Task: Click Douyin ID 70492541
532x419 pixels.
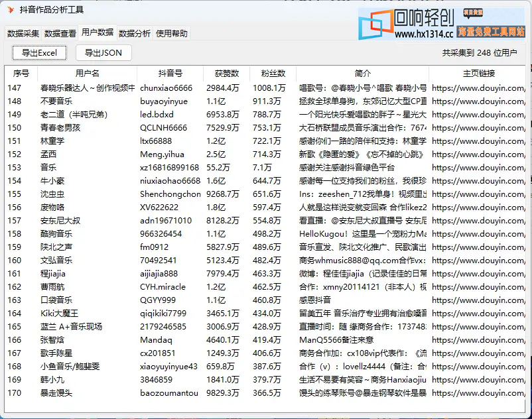Action: tap(158, 261)
